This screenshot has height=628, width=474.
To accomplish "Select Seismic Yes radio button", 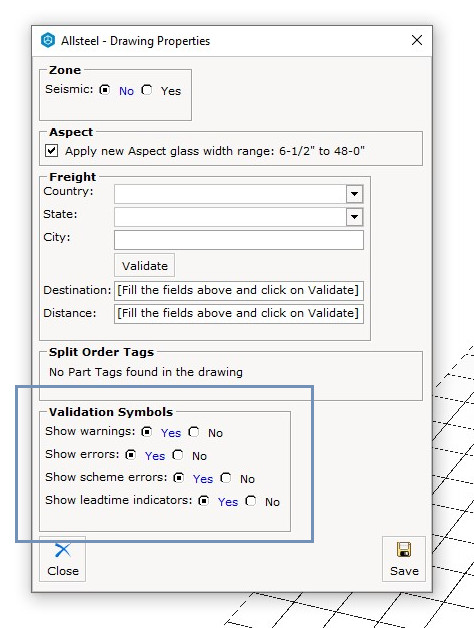I will coord(147,90).
